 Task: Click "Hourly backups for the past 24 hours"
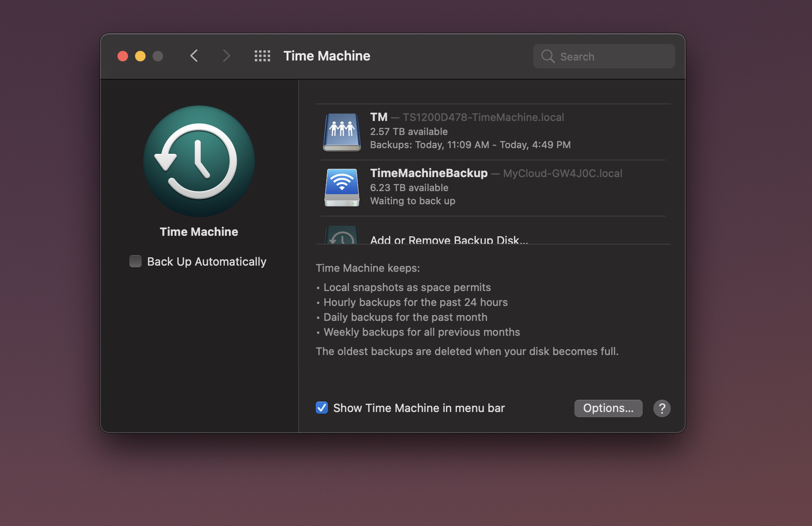click(x=416, y=302)
